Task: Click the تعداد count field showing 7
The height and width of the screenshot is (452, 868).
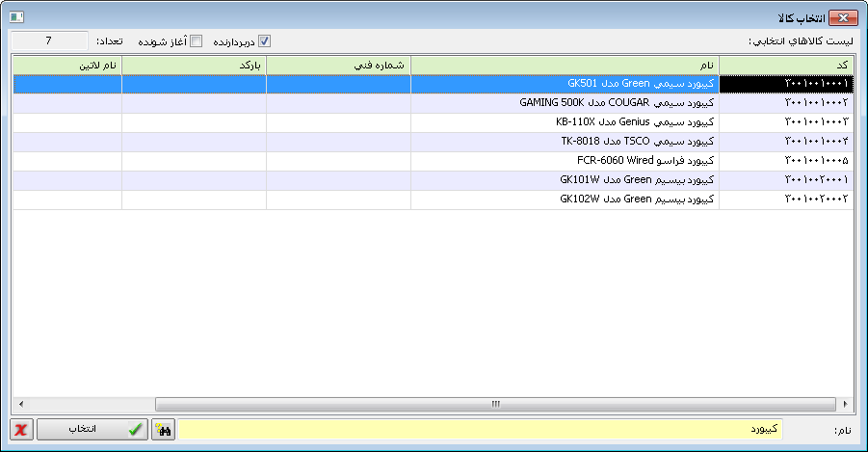Action: tap(49, 41)
